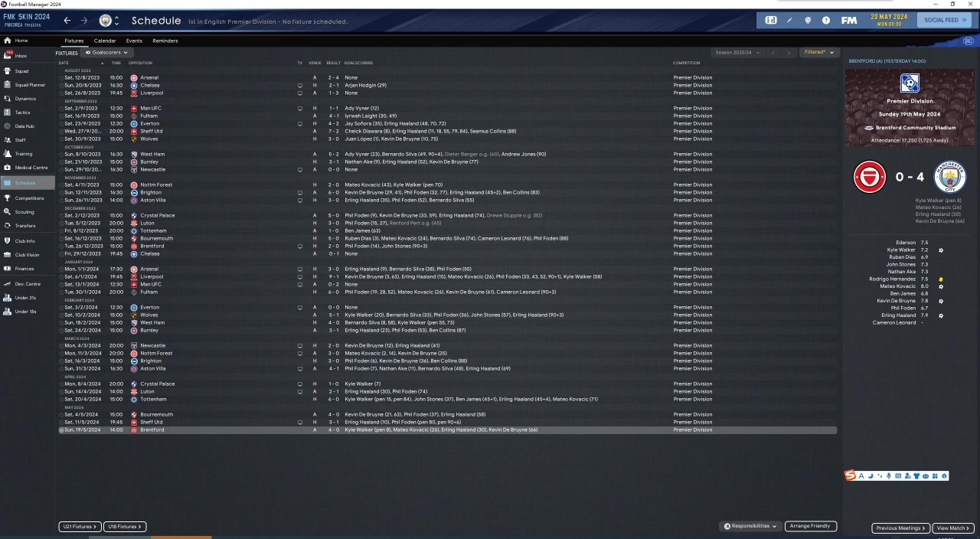Select the Arsenal 12/8/2023 fixture row

447,78
